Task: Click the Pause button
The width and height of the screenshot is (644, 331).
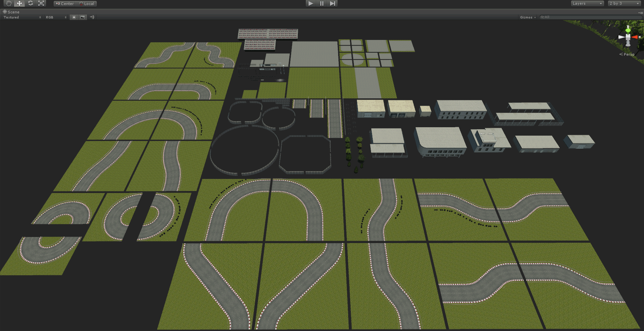Action: tap(321, 3)
